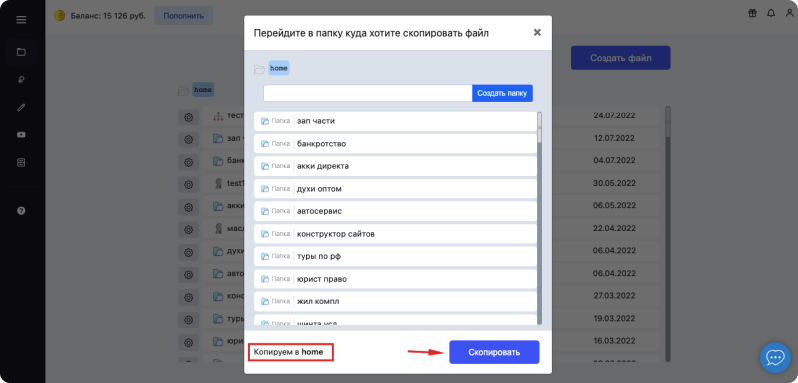This screenshot has width=798, height=383.
Task: Open gear settings for the 06.05.2022 row
Action: 188,207
